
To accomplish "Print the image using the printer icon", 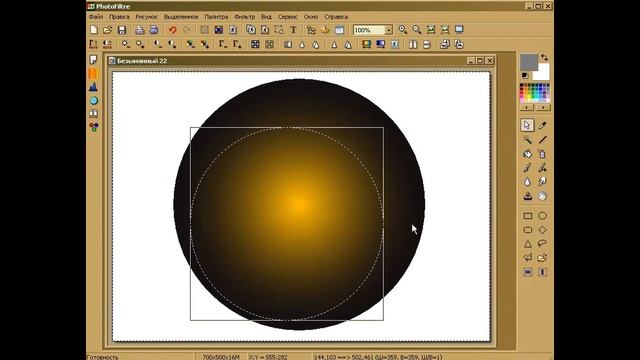I will [140, 30].
